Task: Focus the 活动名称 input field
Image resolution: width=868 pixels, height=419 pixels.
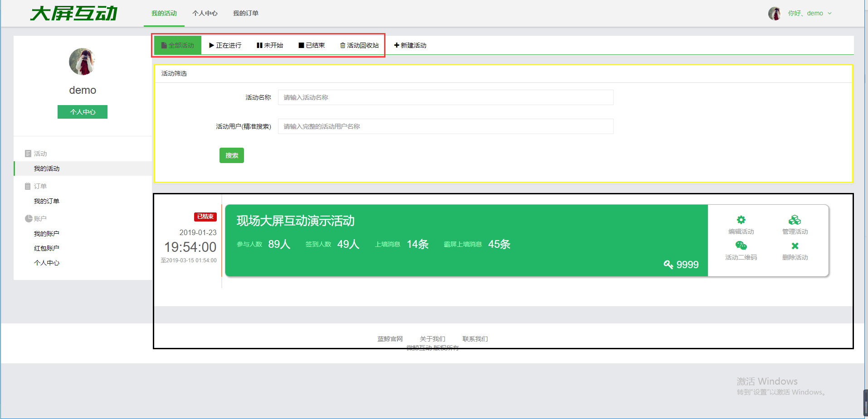Action: point(445,97)
